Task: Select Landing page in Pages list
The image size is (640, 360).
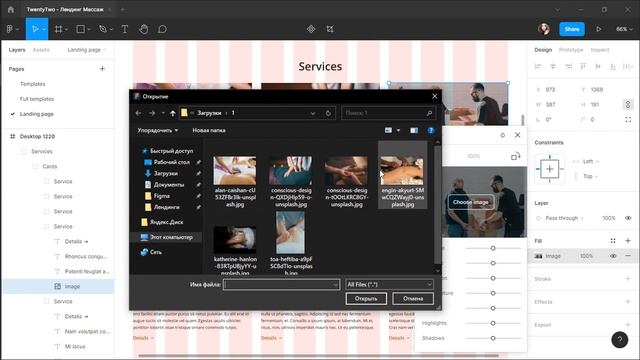Action: pos(37,114)
